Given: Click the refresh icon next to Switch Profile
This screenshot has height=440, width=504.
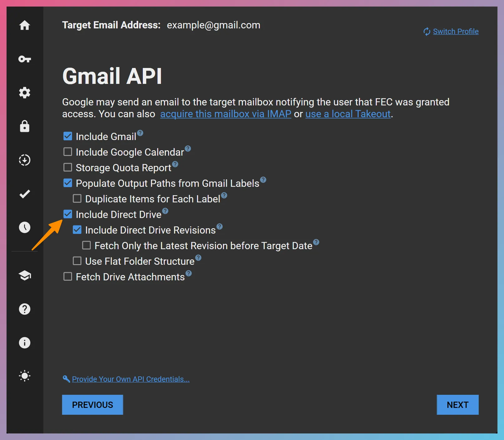Looking at the screenshot, I should tap(427, 31).
